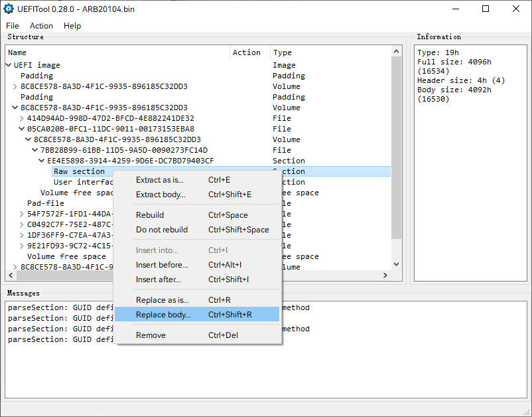
Task: Collapse the 05CA020B-0FC1 file node
Action: pos(22,129)
